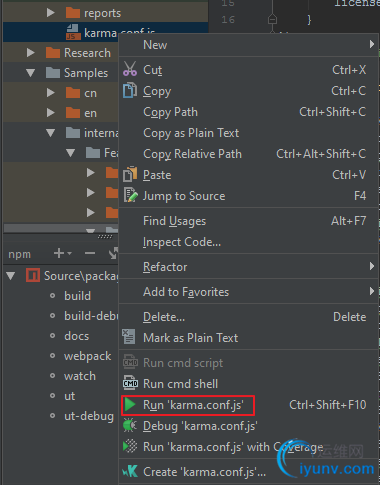Select the webpack npm script
380x485 pixels.
tap(87, 356)
